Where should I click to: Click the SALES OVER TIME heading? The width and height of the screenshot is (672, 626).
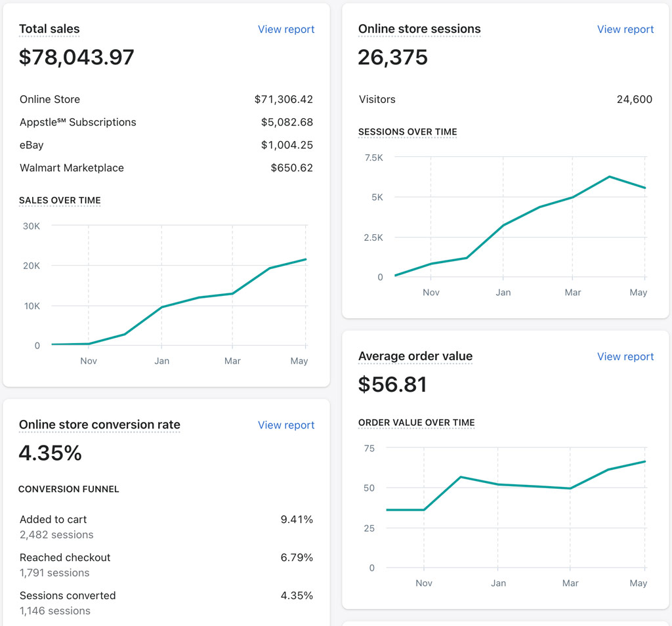pyautogui.click(x=60, y=200)
